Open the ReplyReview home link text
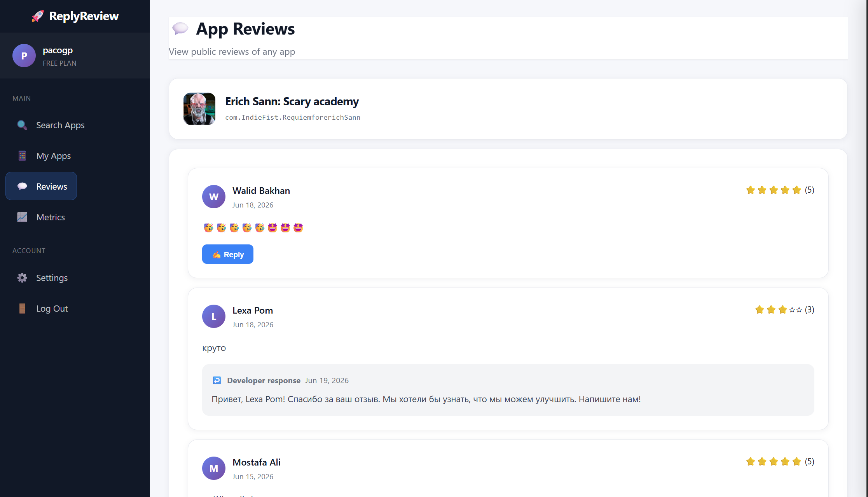This screenshot has height=497, width=868. [84, 16]
